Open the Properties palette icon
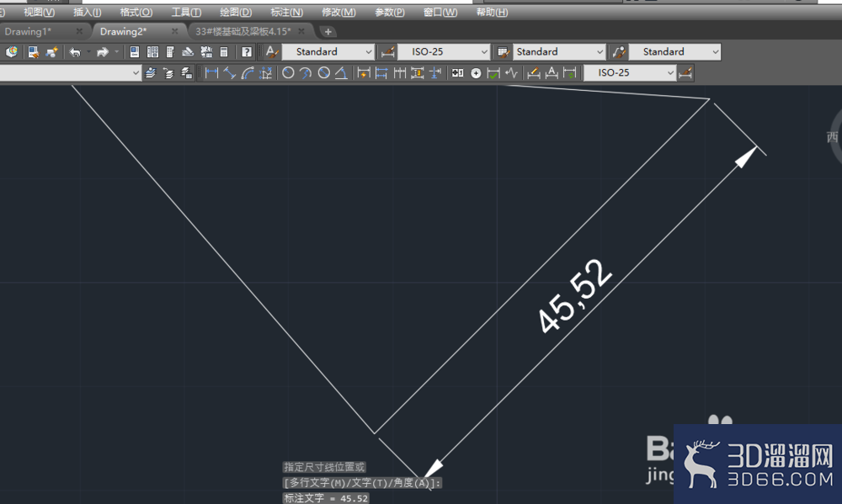This screenshot has height=504, width=842. [134, 52]
